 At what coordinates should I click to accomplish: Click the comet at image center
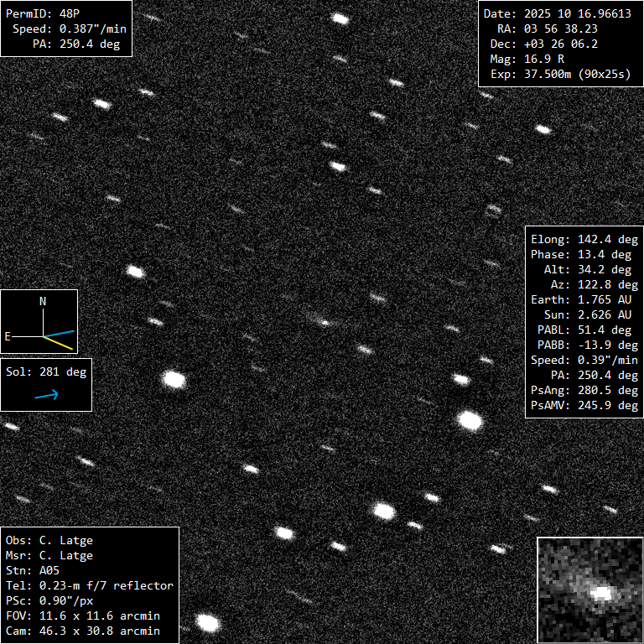tap(324, 322)
